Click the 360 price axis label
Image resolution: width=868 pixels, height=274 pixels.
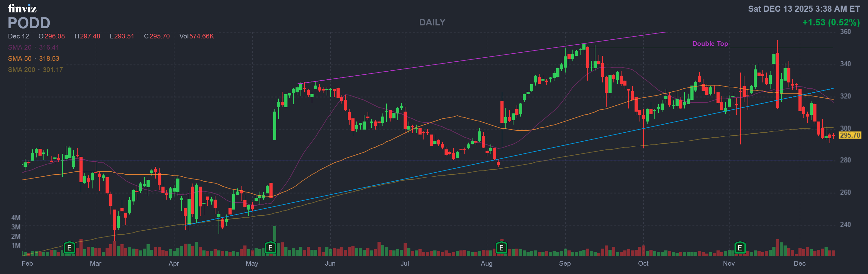(845, 32)
